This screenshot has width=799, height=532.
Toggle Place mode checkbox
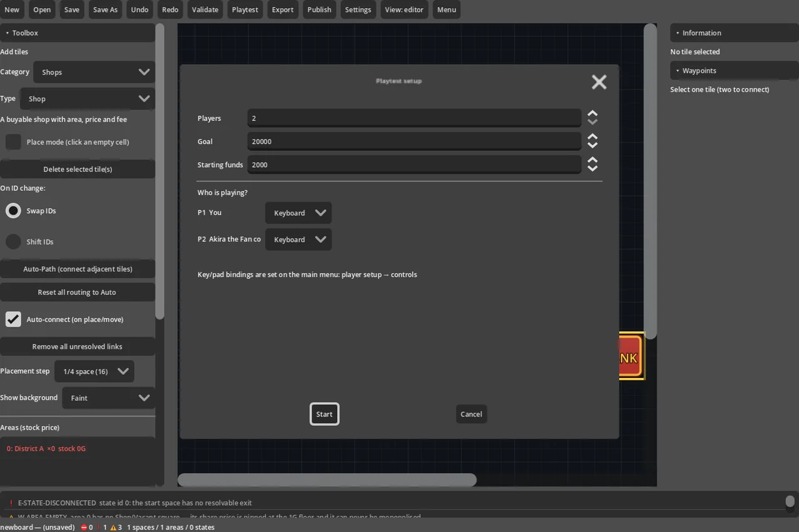coord(13,142)
